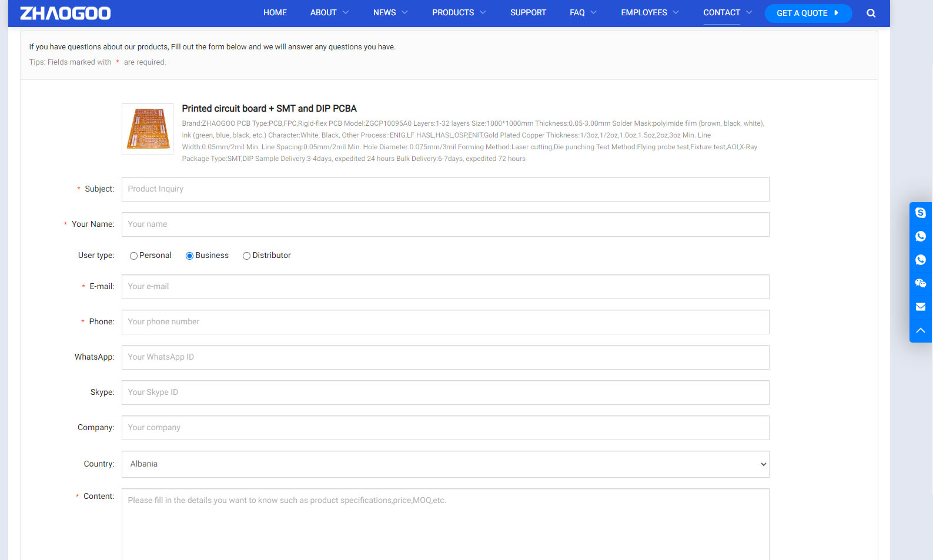Click the 'Tips: Fields marked with' text

(x=70, y=62)
